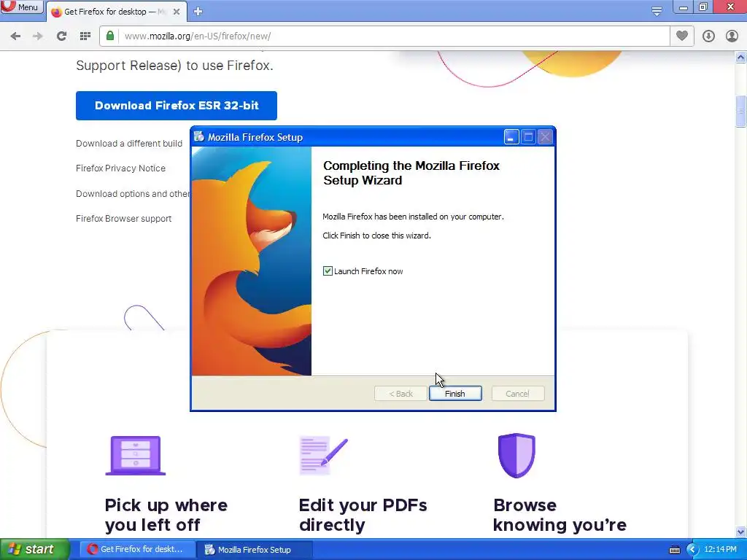
Task: Click the purple drawer cabinet icon
Action: 135,455
